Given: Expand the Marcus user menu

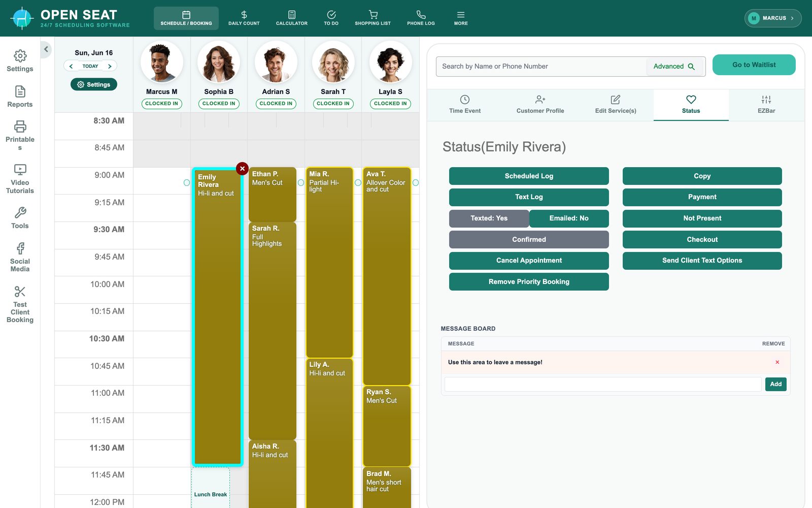Looking at the screenshot, I should pos(773,18).
